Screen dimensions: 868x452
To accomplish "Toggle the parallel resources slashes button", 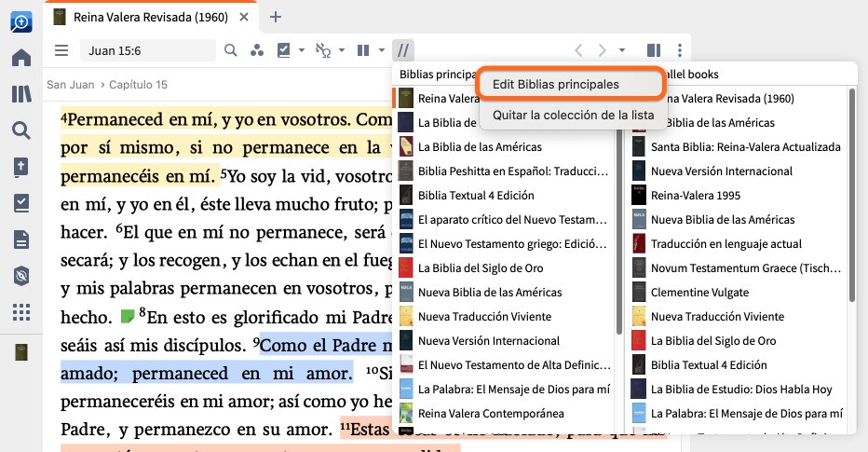I will [403, 50].
